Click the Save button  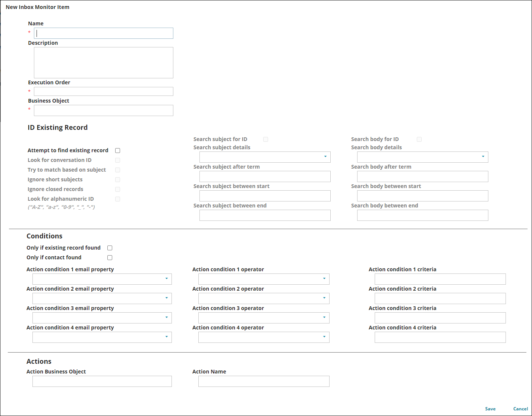point(490,409)
